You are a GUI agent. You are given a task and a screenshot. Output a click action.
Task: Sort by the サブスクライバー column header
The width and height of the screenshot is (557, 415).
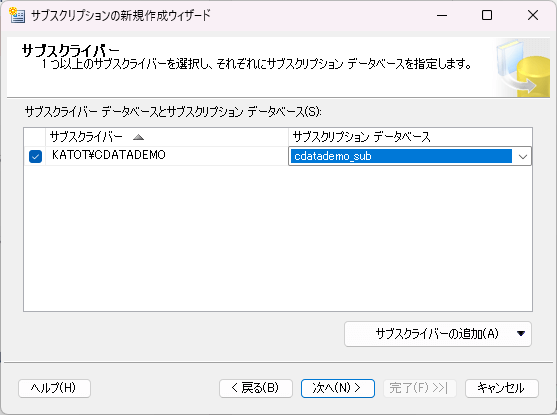click(167, 137)
